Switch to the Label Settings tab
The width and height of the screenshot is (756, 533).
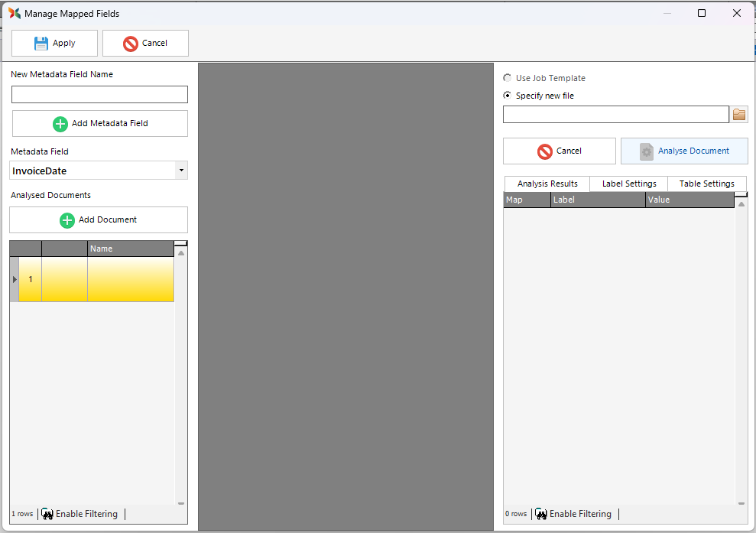coord(629,184)
